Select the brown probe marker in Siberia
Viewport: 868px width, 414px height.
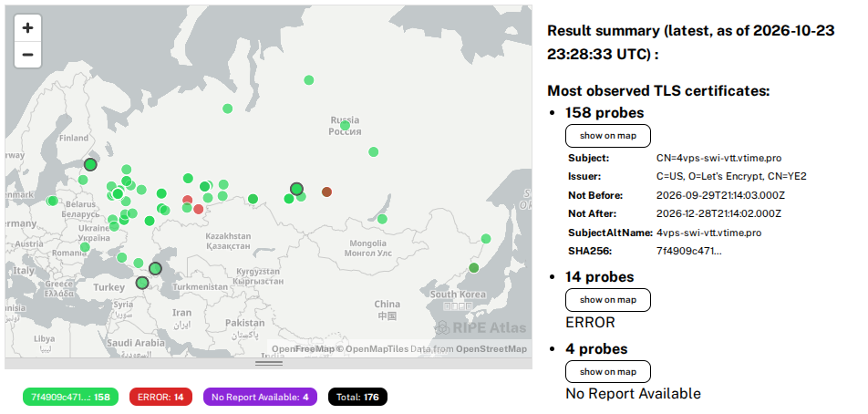326,192
